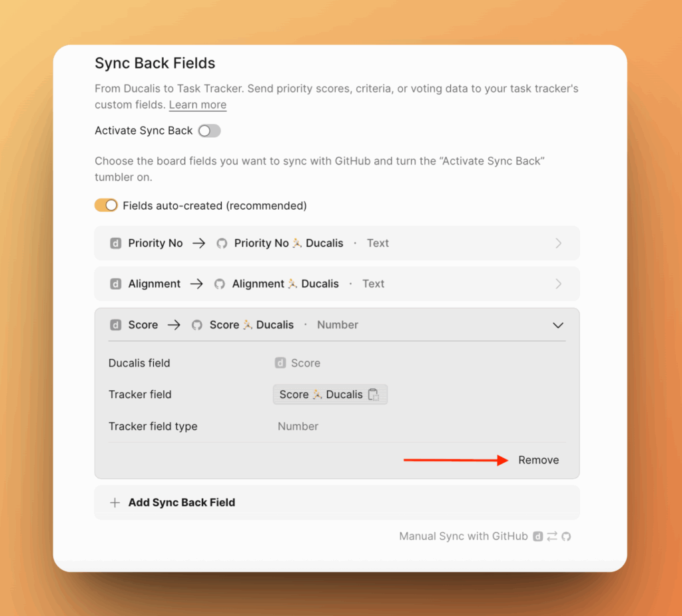This screenshot has height=616, width=682.
Task: Click the GitHub icon in Priority No row
Action: tap(222, 244)
